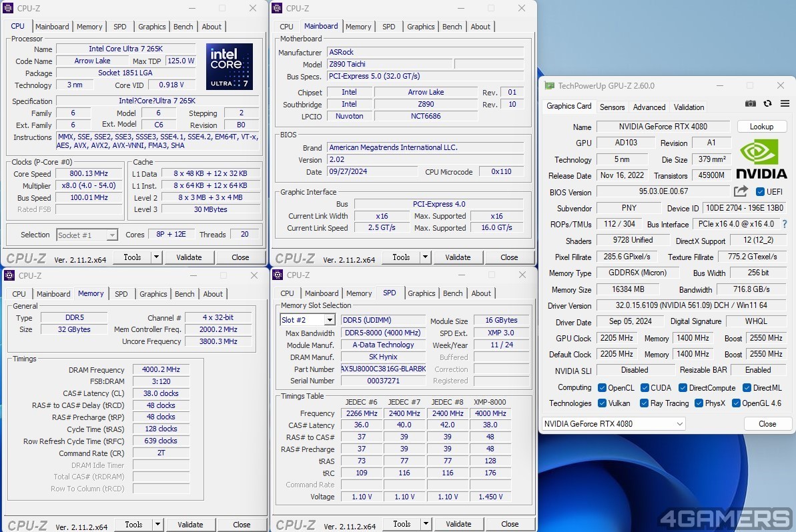Click the XMP-8000 frequency 4000 MHz cell

(490, 413)
